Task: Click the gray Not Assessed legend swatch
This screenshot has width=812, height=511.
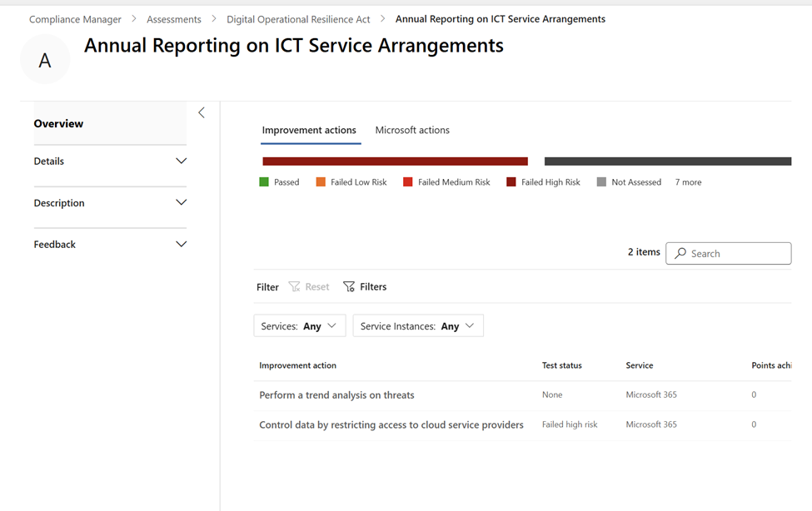Action: click(601, 181)
